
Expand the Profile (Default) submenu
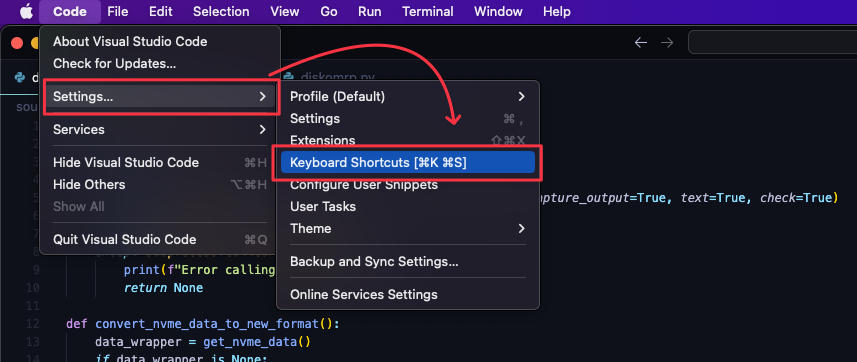[408, 97]
